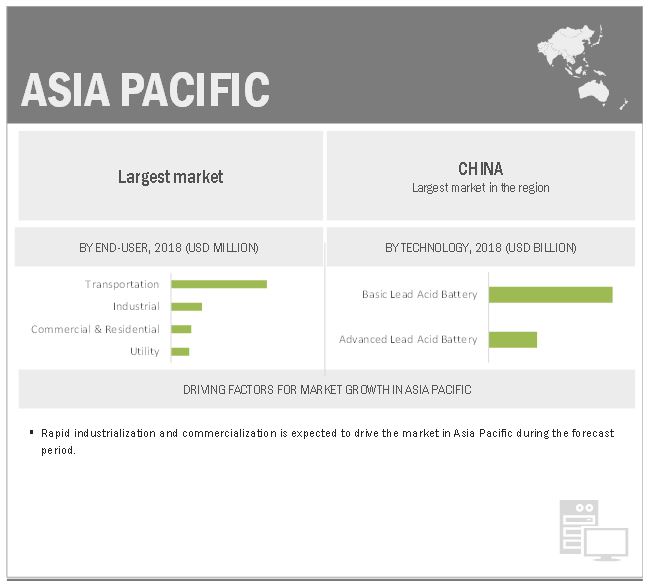Click the Industrial green bar
The width and height of the screenshot is (655, 587).
click(186, 307)
